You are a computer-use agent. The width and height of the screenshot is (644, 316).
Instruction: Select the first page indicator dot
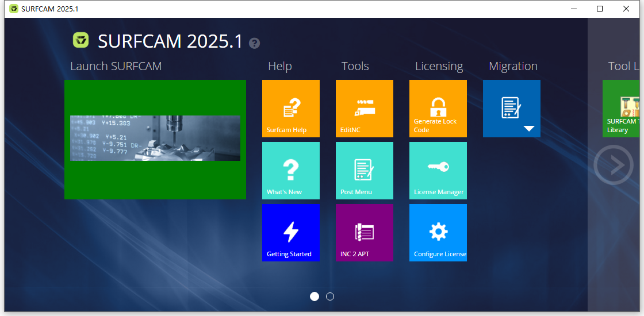click(315, 296)
